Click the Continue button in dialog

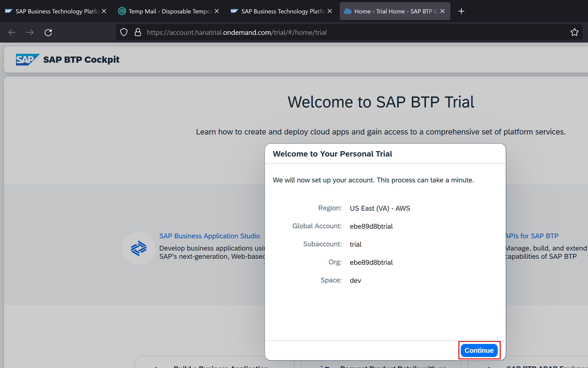[x=479, y=350]
